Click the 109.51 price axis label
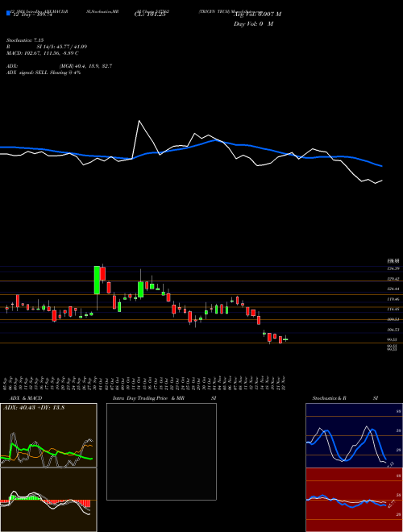 pyautogui.click(x=393, y=319)
